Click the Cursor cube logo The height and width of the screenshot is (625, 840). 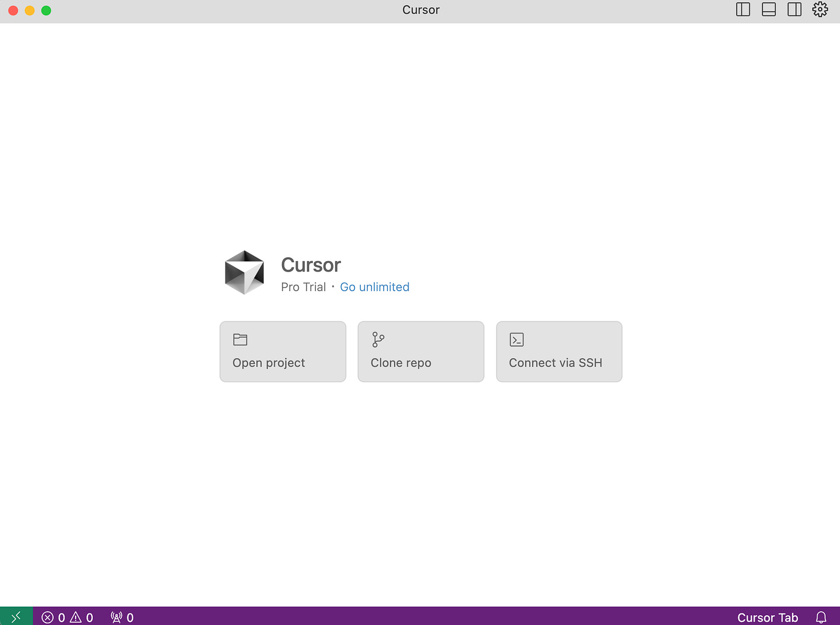tap(245, 272)
